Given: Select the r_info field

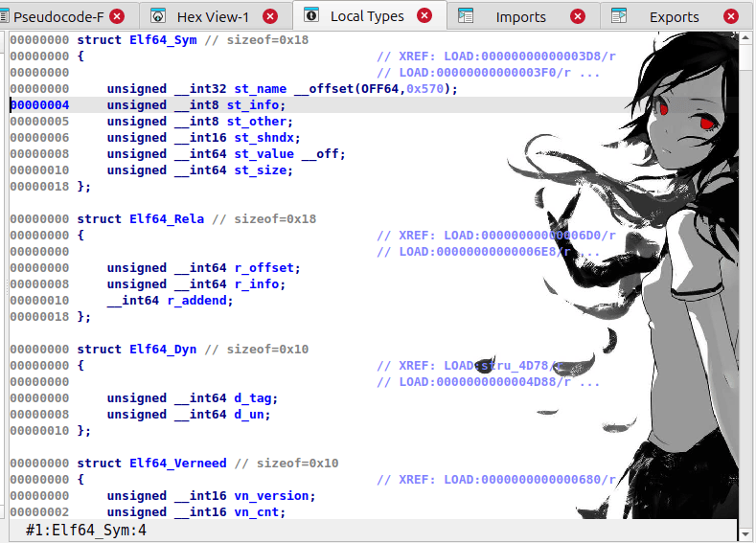Looking at the screenshot, I should [x=257, y=284].
